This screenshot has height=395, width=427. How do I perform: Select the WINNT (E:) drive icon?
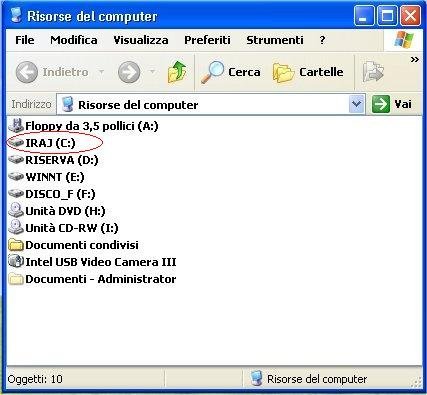pos(16,177)
